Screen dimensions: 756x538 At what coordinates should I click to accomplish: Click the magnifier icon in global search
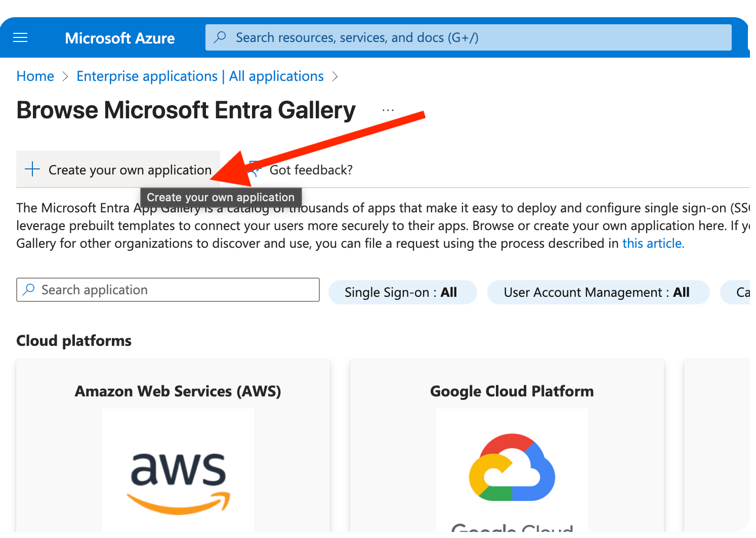[x=220, y=37]
